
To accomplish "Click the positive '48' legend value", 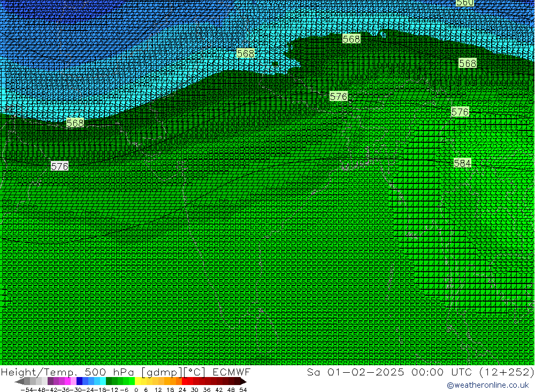I will click(231, 390).
